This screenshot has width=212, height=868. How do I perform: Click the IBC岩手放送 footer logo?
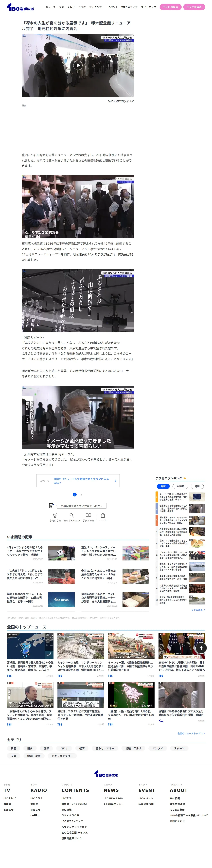click(x=106, y=774)
